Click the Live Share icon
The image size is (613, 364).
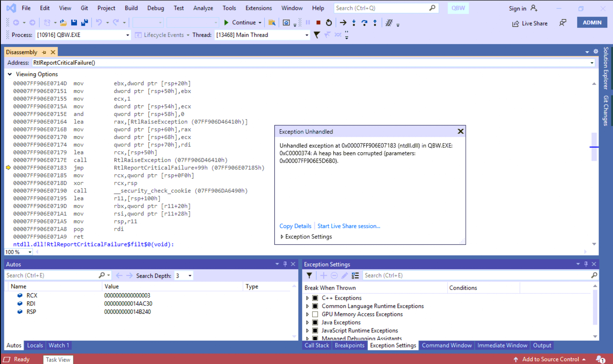pyautogui.click(x=515, y=23)
